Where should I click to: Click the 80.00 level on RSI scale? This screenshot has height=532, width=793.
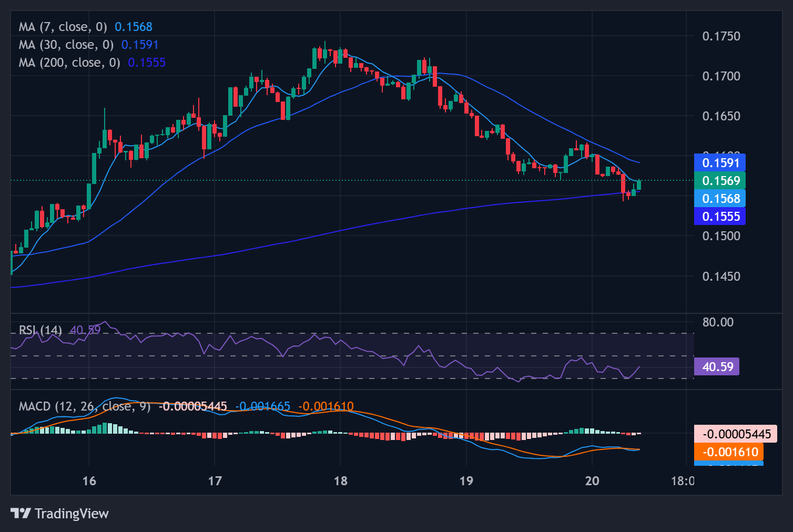click(x=718, y=322)
